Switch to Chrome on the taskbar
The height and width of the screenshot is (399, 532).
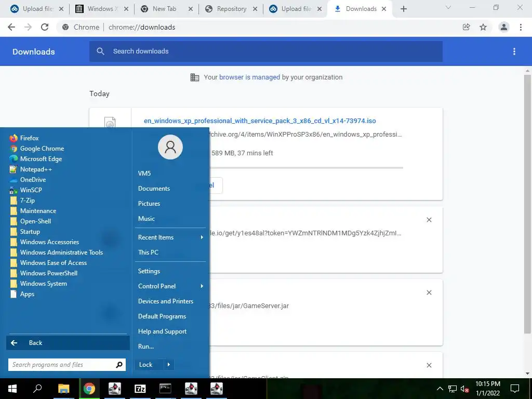89,389
